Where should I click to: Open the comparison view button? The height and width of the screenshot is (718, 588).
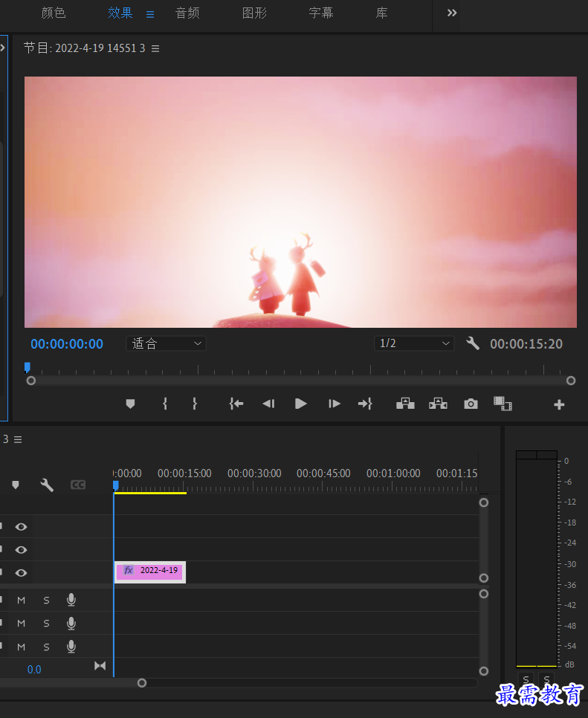coord(503,404)
